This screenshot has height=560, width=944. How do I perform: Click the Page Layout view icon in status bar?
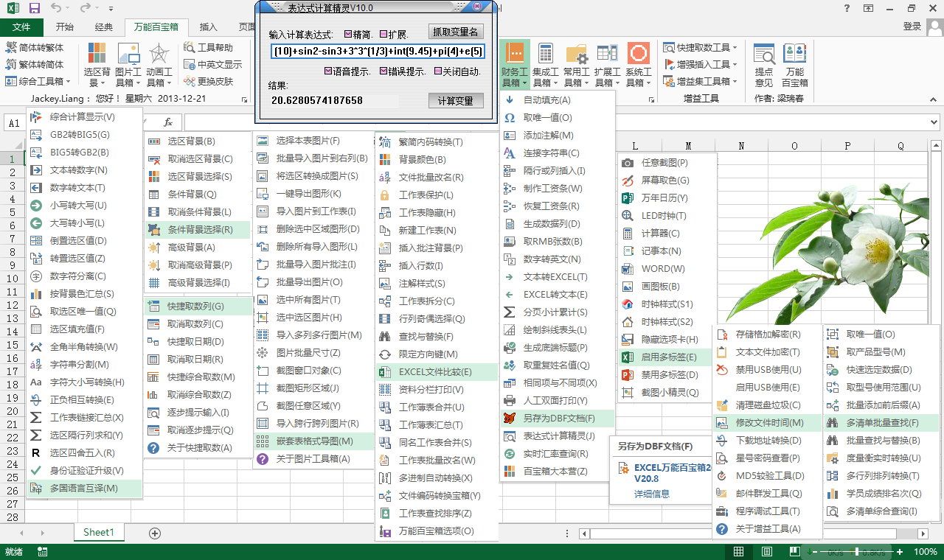click(767, 551)
